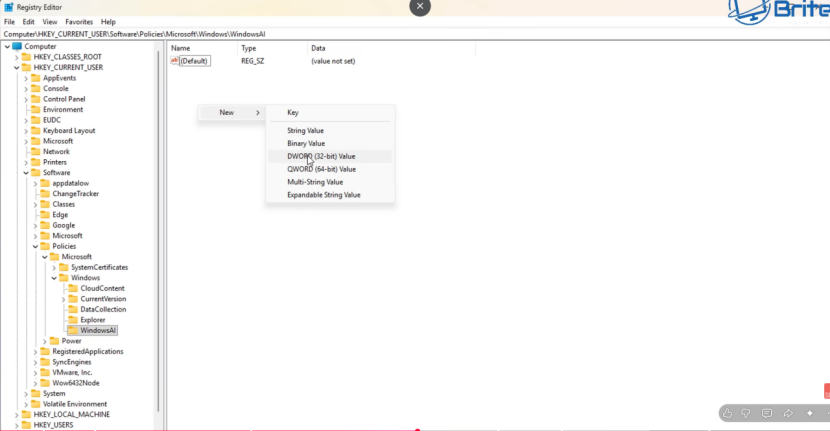
Task: Open the Help menu
Action: pos(108,22)
